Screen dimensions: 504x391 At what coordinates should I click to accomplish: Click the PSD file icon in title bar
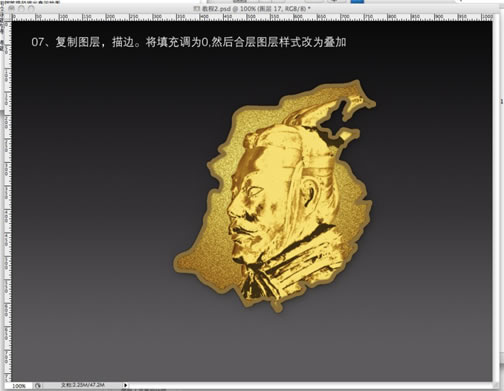[x=197, y=9]
